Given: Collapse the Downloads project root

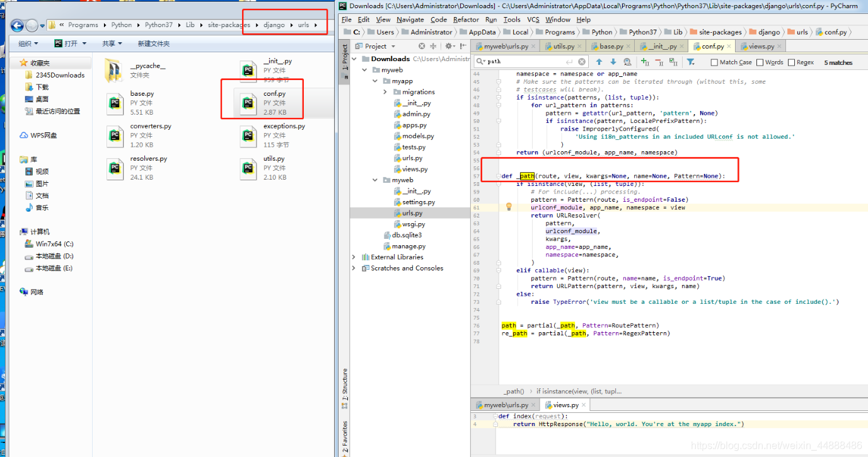Looking at the screenshot, I should tap(354, 59).
